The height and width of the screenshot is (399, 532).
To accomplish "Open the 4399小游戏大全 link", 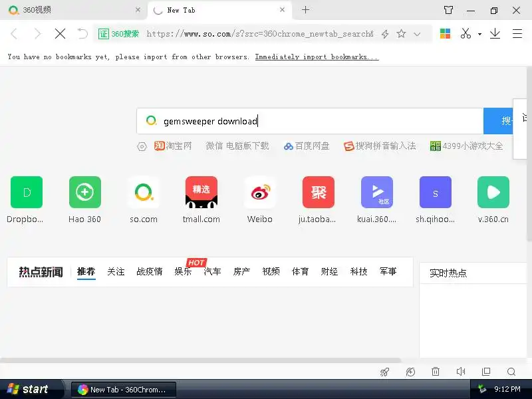I will [466, 146].
